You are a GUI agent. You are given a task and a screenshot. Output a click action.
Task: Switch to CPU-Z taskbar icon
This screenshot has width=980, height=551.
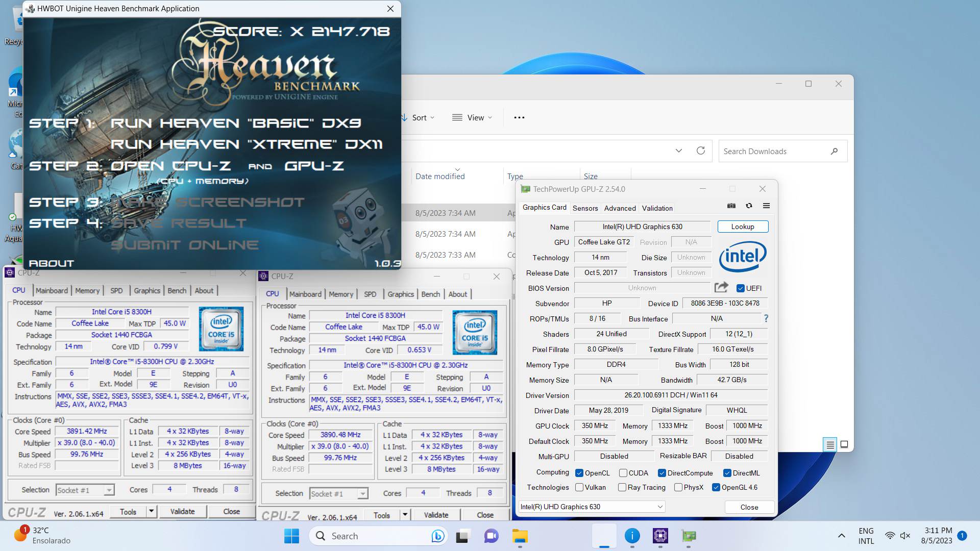pos(660,536)
